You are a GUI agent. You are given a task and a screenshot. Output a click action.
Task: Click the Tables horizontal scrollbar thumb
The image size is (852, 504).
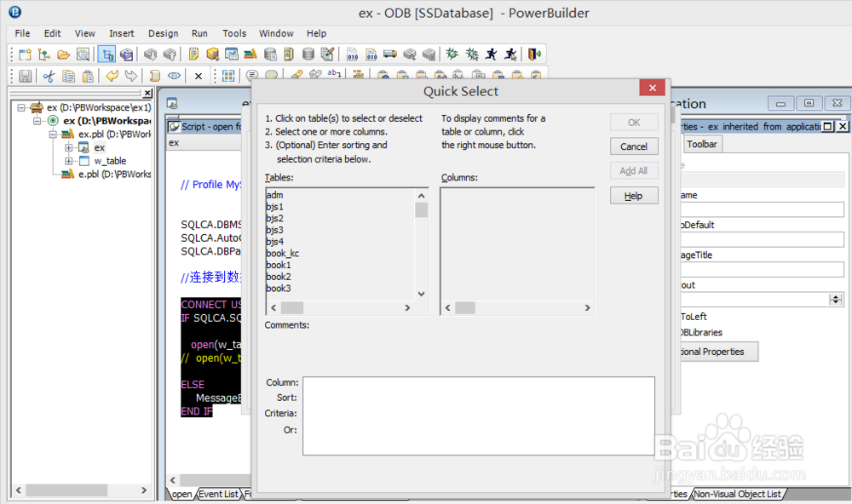(292, 308)
